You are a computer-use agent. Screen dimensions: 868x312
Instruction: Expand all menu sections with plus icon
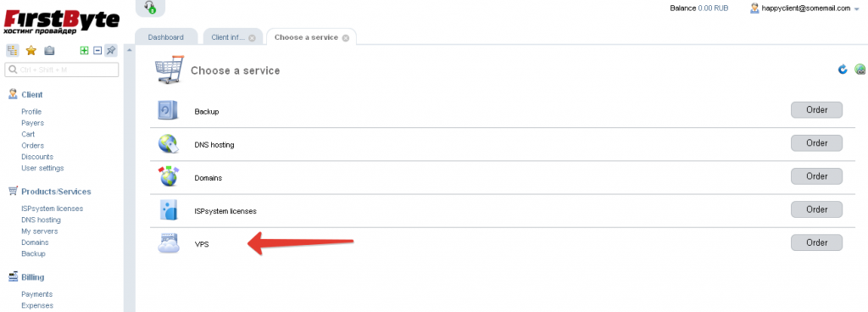[x=84, y=51]
